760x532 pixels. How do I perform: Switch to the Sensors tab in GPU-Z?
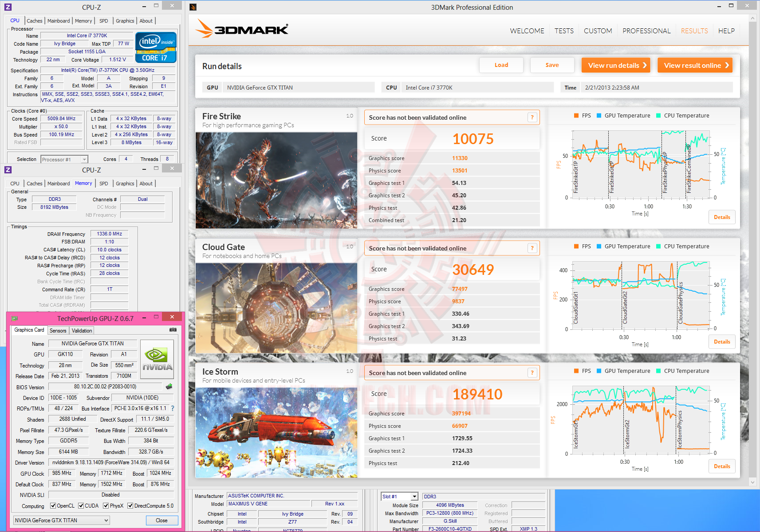58,331
